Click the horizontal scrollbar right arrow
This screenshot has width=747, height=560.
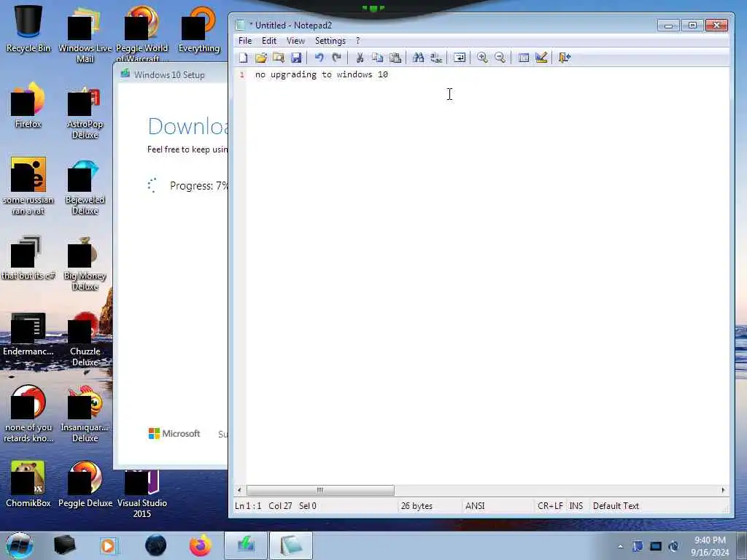[723, 490]
